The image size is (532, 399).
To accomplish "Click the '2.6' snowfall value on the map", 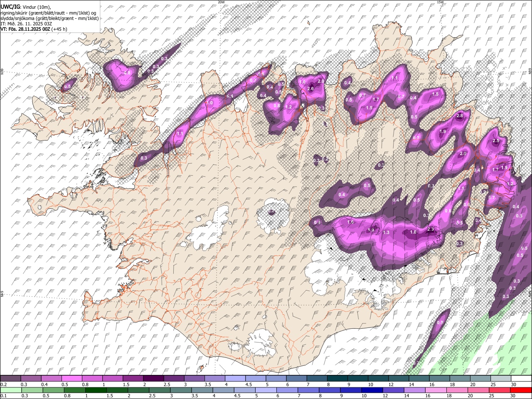I will tap(310, 89).
